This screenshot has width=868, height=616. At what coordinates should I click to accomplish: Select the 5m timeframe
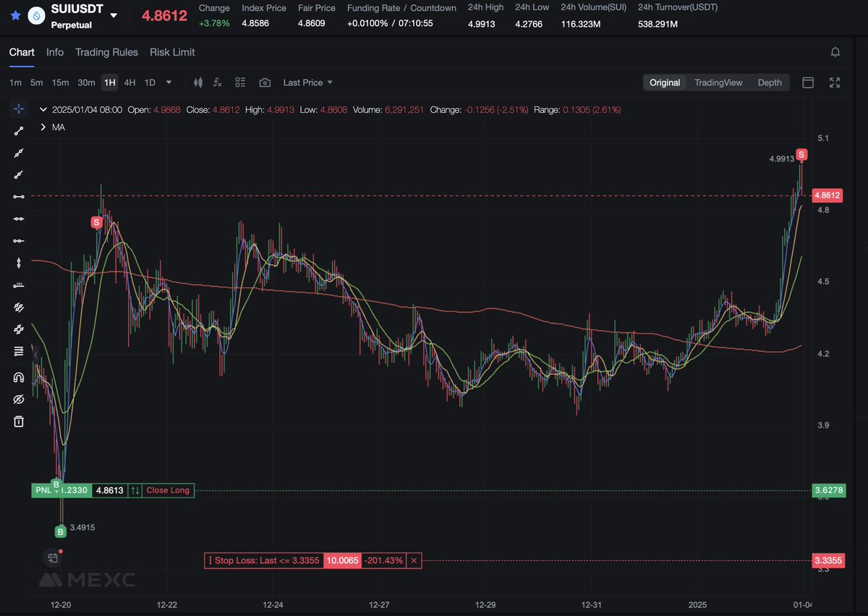tap(37, 83)
